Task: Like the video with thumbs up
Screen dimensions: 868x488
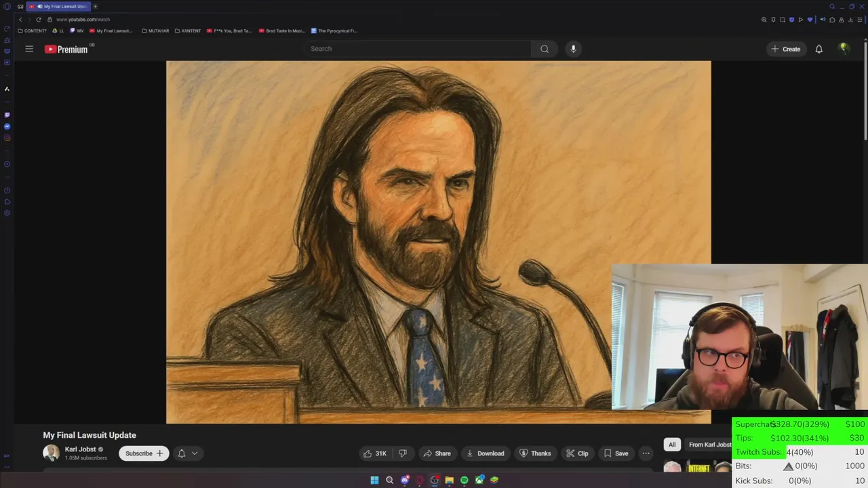Action: tap(374, 453)
